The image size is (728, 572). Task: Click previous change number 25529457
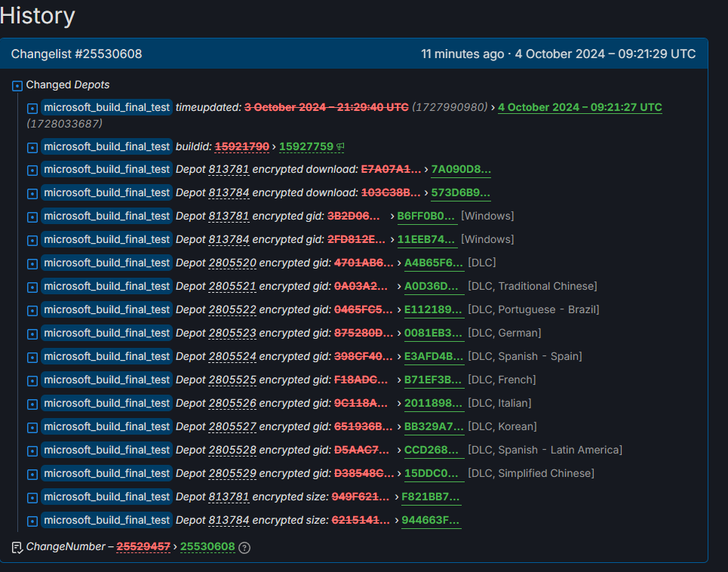tap(143, 546)
